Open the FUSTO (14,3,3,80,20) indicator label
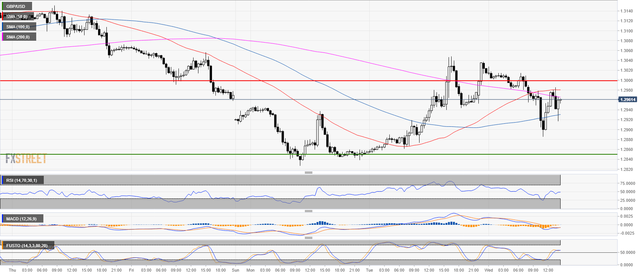Viewport: 644px width, 275px height. [x=27, y=246]
